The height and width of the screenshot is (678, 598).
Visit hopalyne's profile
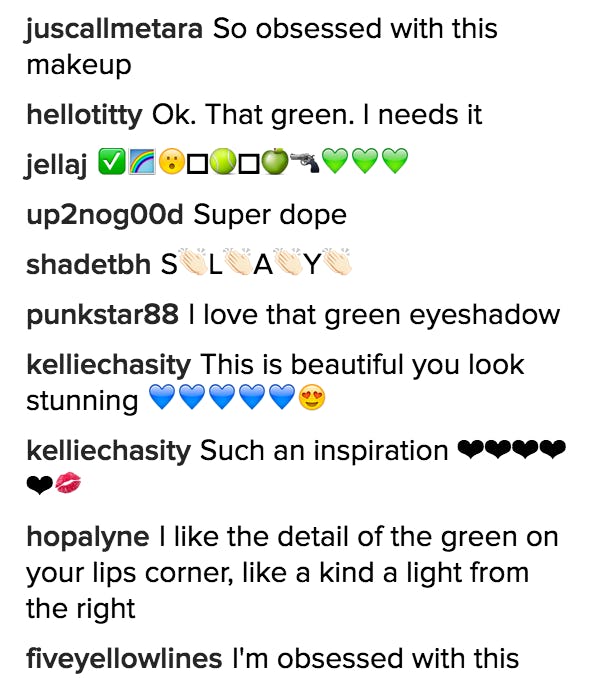[88, 538]
